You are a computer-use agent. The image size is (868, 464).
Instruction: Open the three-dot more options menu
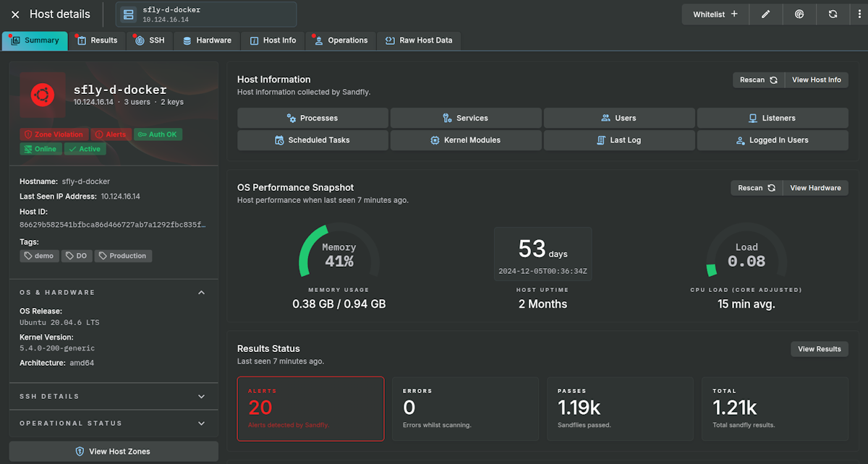pyautogui.click(x=859, y=14)
